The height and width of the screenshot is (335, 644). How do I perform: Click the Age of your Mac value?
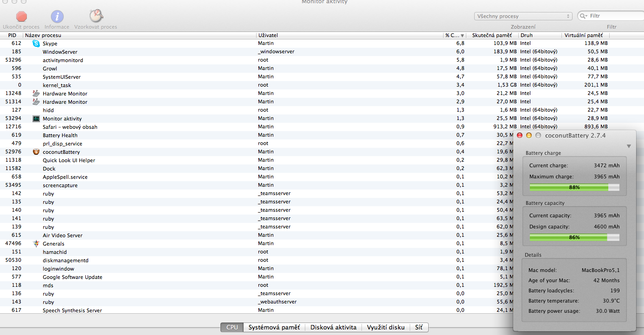click(606, 280)
